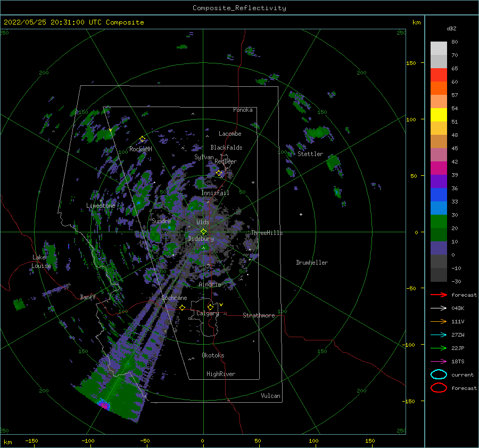Click the Sundre town label
Image resolution: width=479 pixels, height=448 pixels.
click(x=161, y=221)
